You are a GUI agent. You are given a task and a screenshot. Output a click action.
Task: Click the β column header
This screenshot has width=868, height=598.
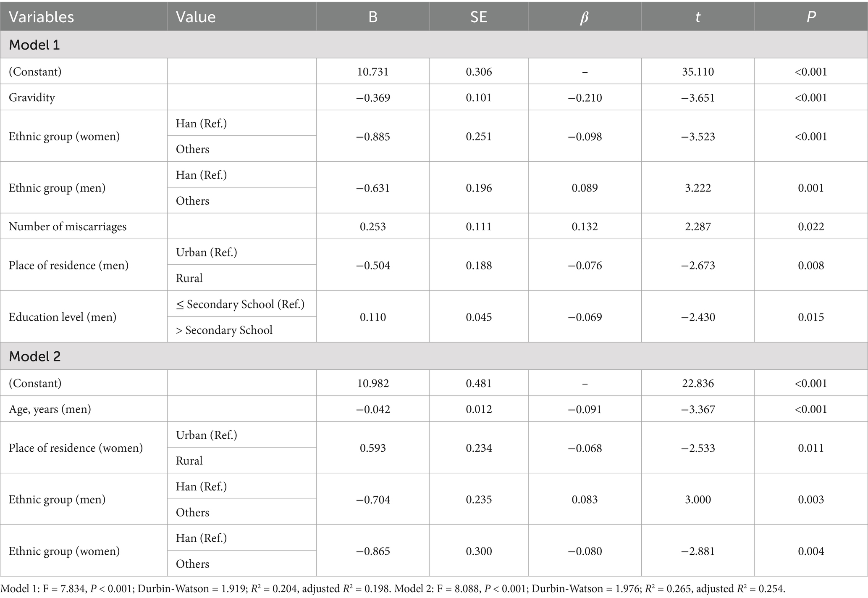pyautogui.click(x=584, y=17)
